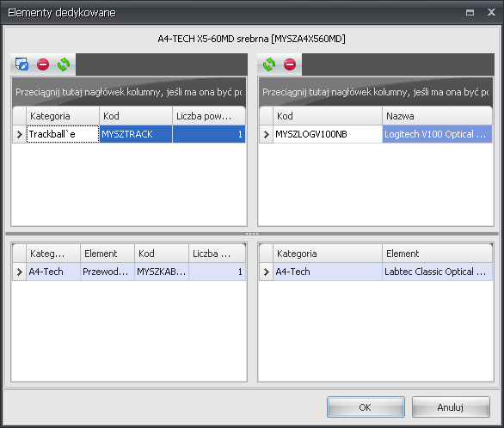The image size is (504, 428).
Task: Select the Logitech V100 Optical name cell
Action: pyautogui.click(x=437, y=134)
